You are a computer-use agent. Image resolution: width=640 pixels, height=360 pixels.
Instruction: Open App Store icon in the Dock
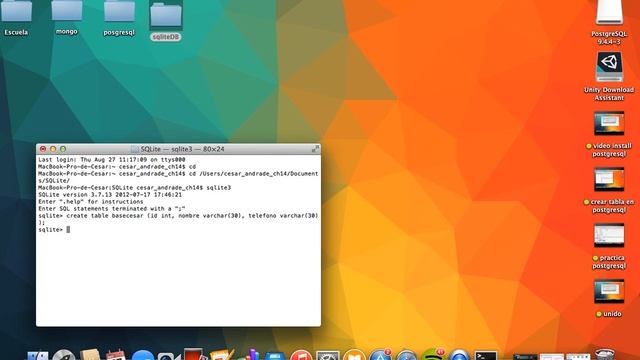coord(380,355)
